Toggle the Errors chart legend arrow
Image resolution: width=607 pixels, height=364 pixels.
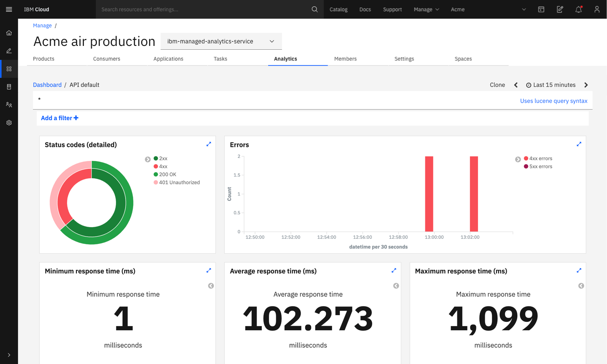[518, 159]
